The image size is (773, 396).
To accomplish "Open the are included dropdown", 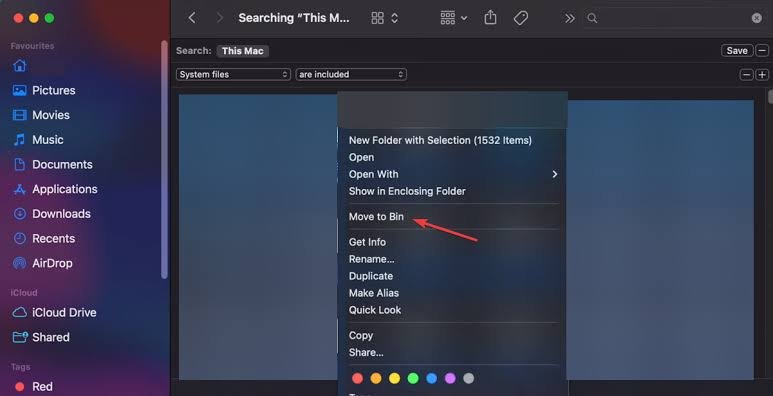I will tap(351, 74).
